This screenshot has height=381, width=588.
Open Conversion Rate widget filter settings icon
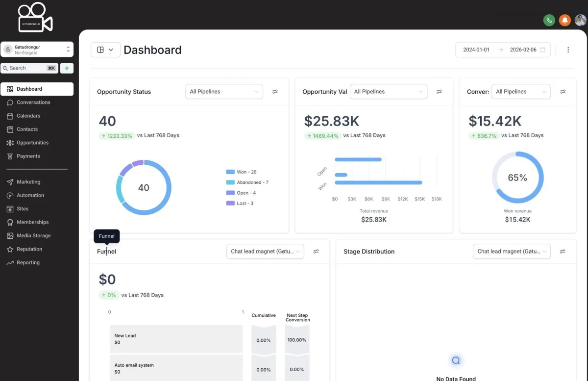563,92
